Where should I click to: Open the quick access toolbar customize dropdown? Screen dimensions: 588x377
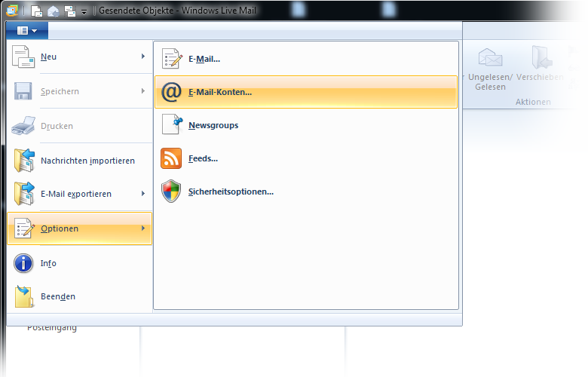point(83,11)
